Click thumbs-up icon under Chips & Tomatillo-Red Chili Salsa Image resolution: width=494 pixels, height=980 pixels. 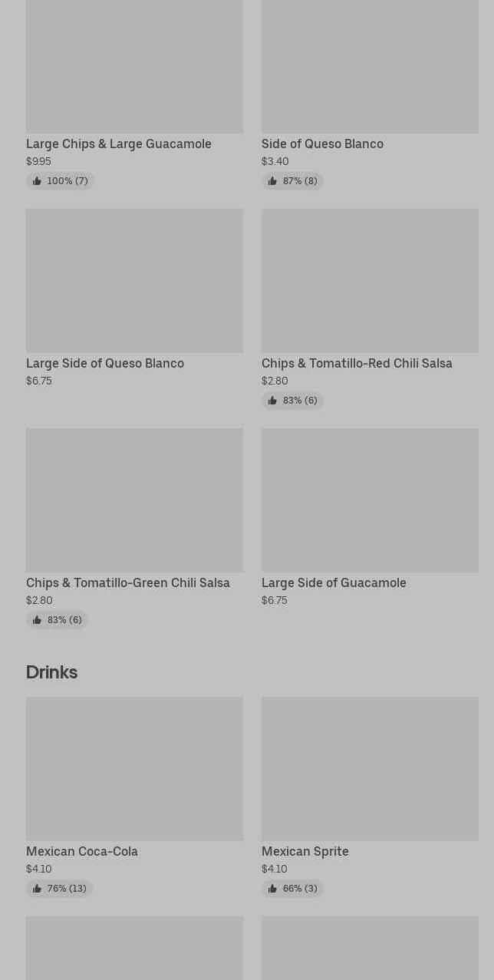272,401
